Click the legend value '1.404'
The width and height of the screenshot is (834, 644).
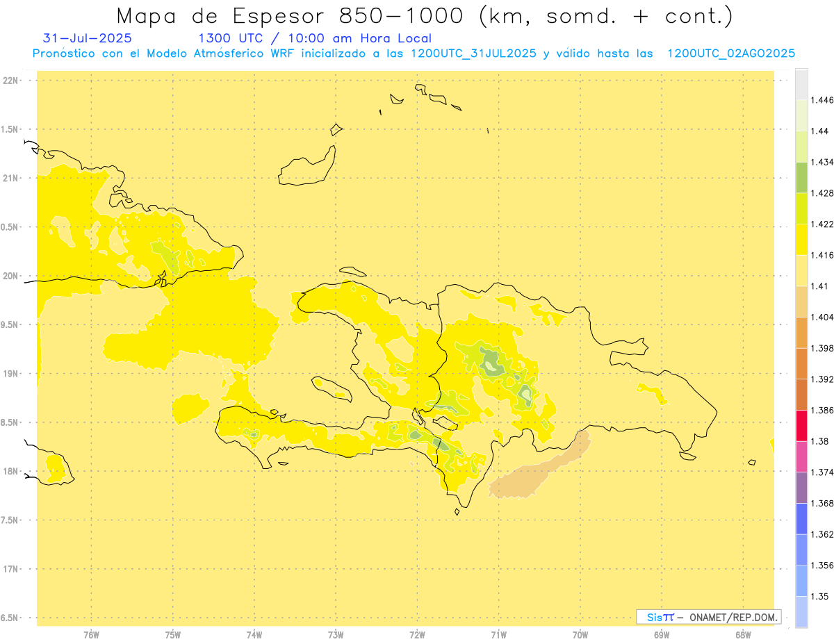tap(821, 317)
